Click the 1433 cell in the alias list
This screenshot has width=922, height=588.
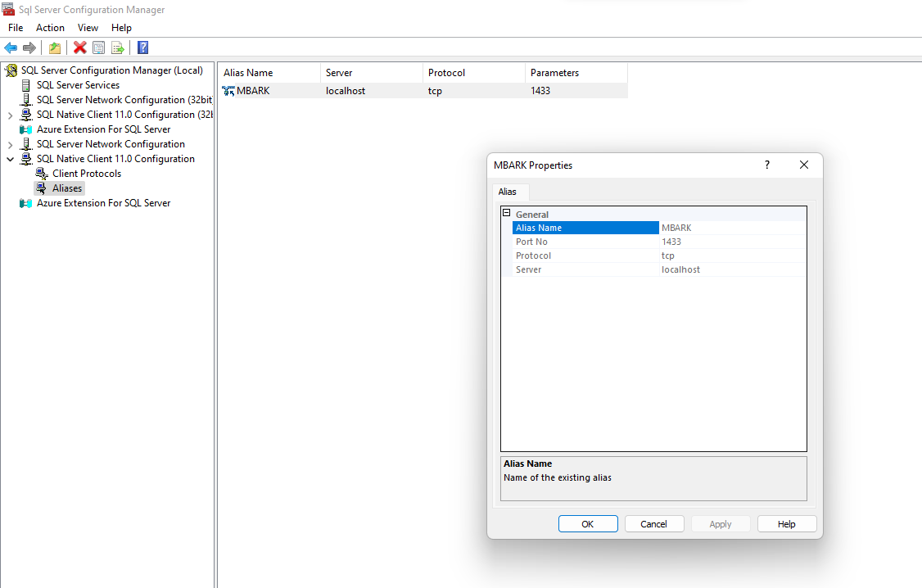pos(540,91)
